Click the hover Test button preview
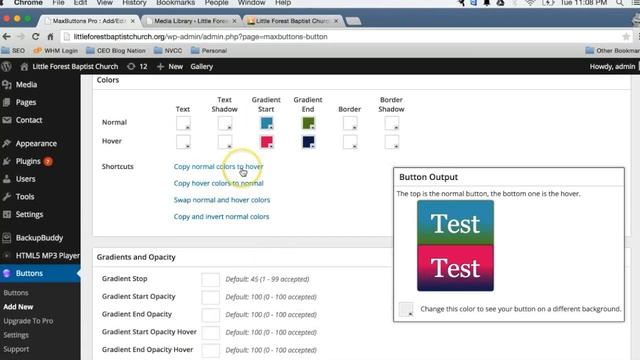Screen dimensions: 640x360 pyautogui.click(x=455, y=268)
